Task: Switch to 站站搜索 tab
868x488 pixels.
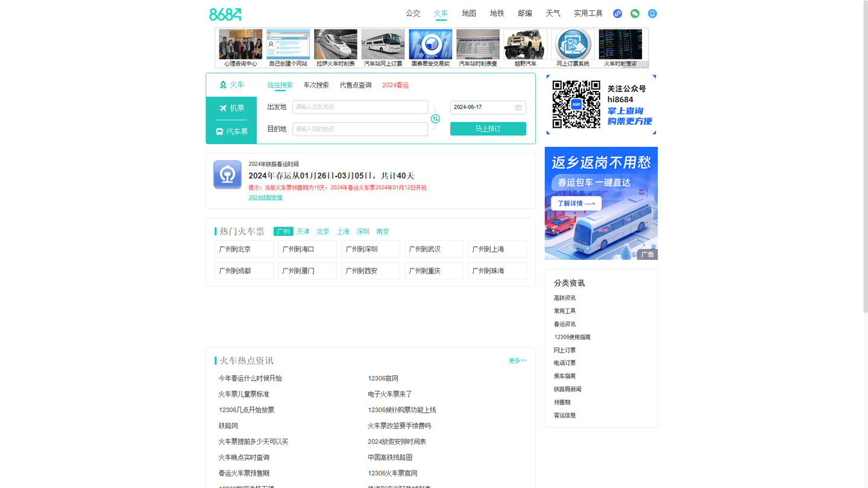Action: coord(280,85)
